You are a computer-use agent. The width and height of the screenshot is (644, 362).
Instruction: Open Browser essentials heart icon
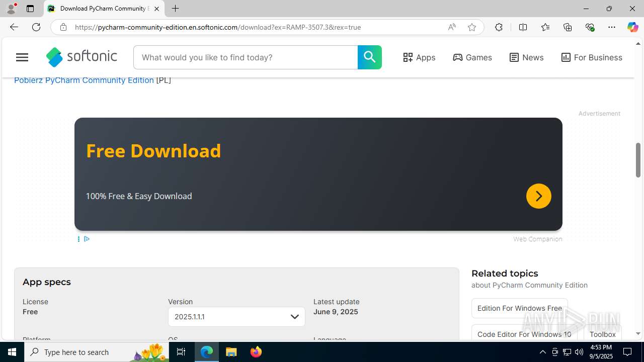tap(590, 27)
